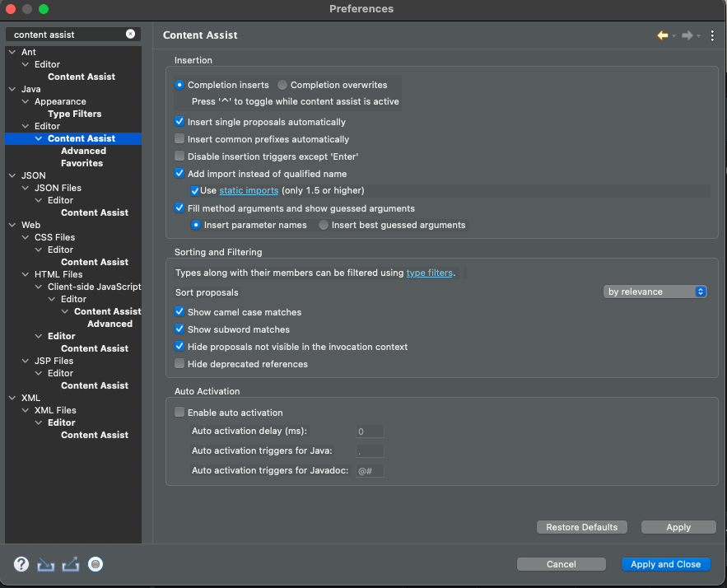Collapse the Java tree node
727x588 pixels.
[12, 89]
